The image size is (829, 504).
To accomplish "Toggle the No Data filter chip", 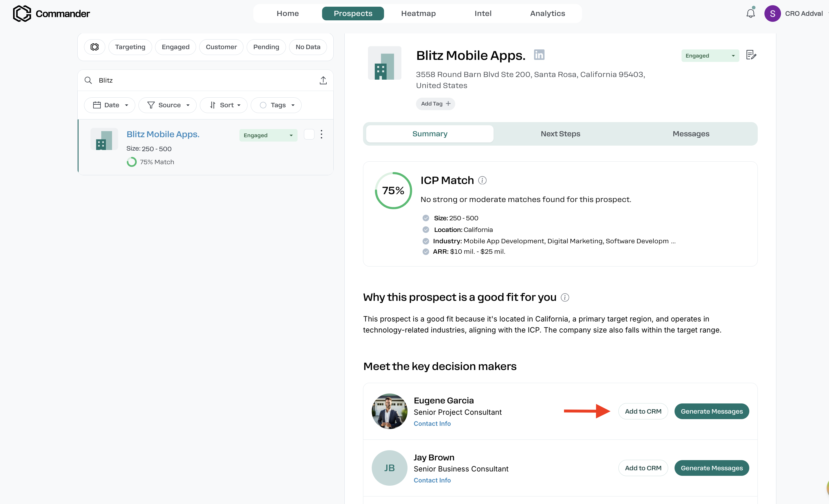I will tap(307, 47).
